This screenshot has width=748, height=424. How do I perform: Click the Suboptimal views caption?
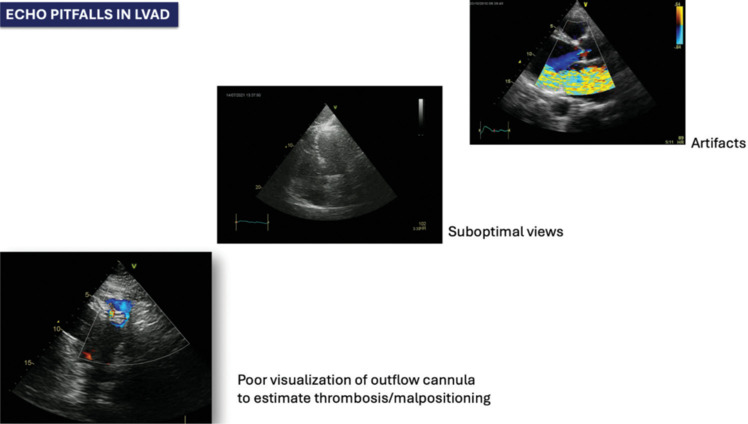(x=505, y=231)
